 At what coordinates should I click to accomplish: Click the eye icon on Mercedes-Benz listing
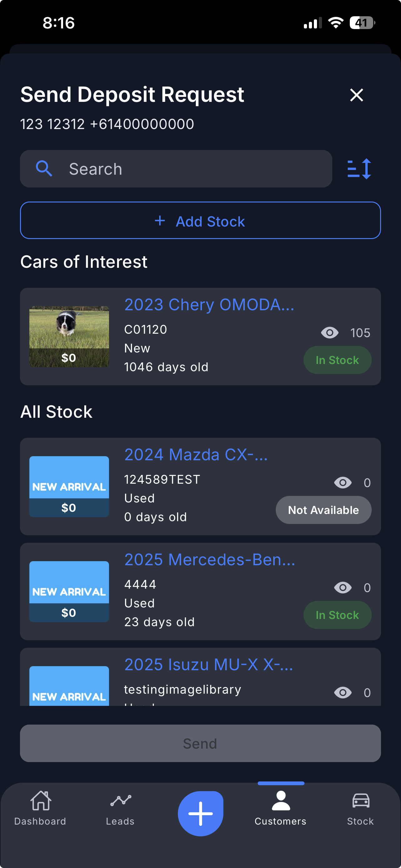343,588
